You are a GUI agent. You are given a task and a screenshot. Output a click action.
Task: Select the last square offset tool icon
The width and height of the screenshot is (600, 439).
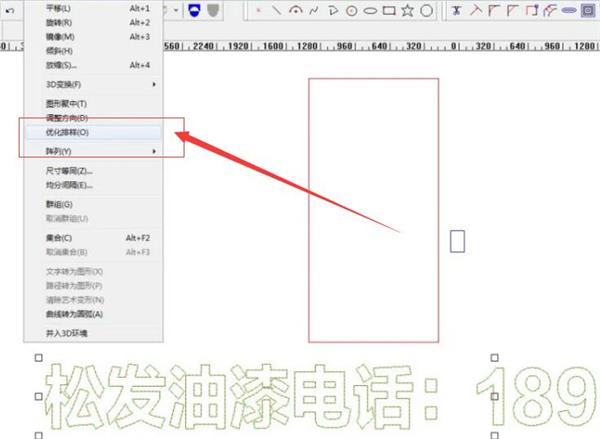[588, 10]
